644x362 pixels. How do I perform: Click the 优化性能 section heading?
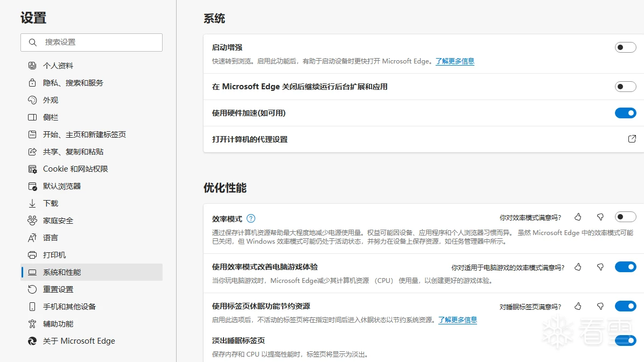pyautogui.click(x=225, y=188)
